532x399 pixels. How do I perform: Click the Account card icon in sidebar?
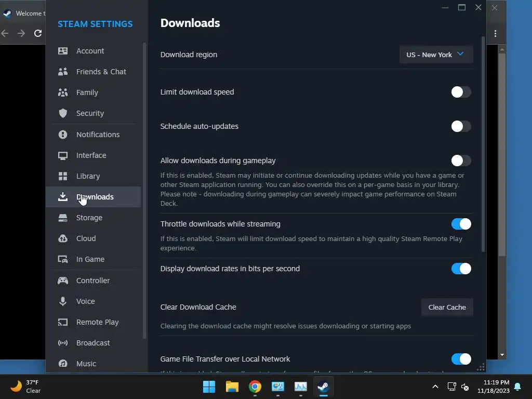pos(63,51)
